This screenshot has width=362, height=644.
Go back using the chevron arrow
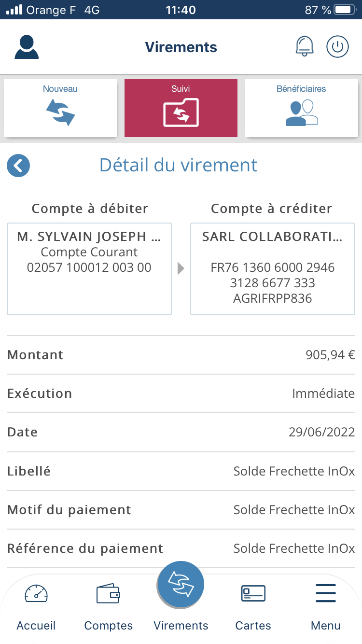point(18,166)
